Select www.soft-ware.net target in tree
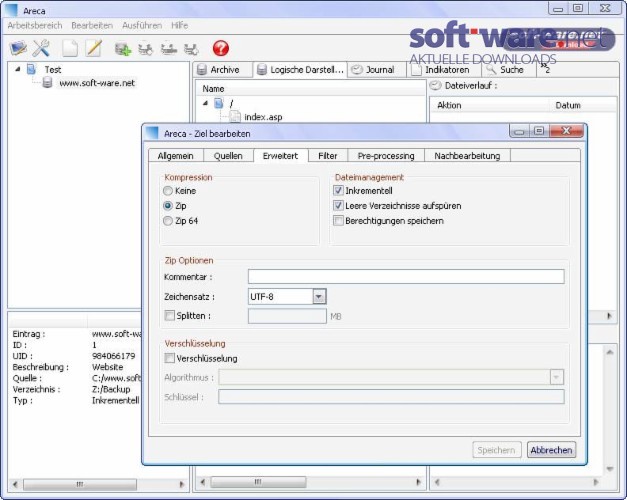 [x=97, y=83]
